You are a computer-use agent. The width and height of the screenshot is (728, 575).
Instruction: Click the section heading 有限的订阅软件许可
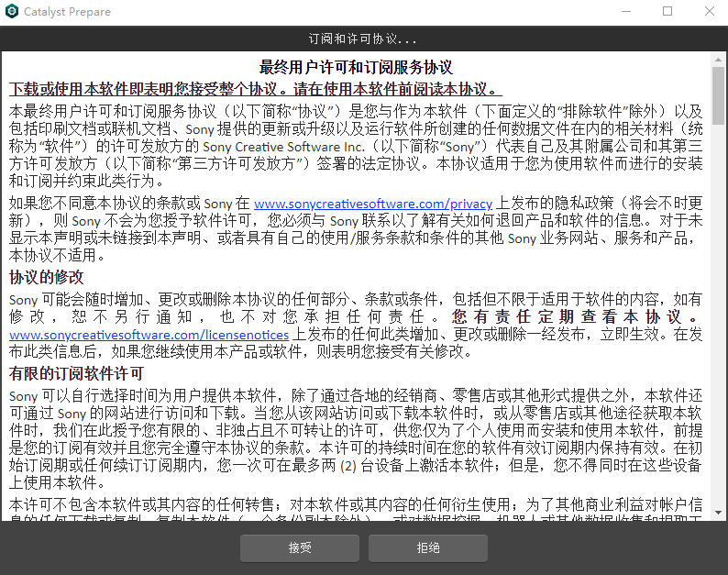[x=76, y=373]
